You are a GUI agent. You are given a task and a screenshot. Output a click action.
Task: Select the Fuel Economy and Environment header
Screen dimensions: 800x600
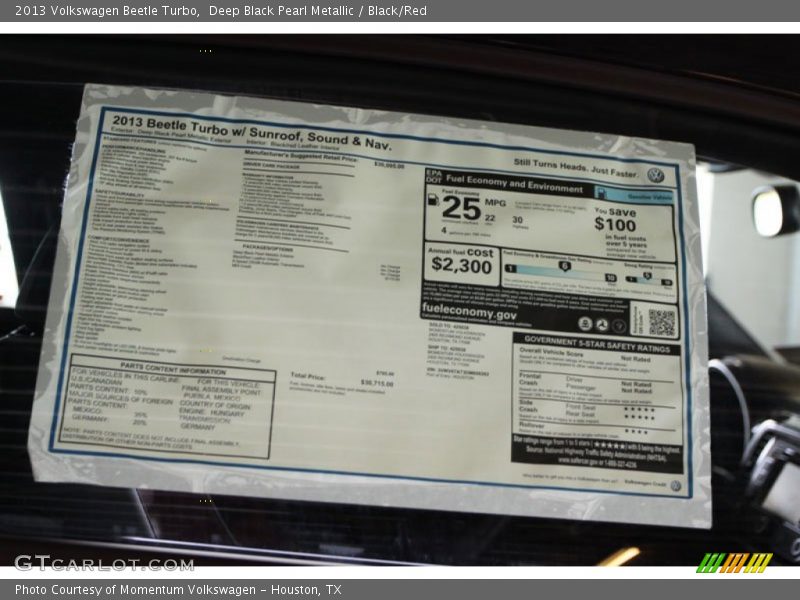pyautogui.click(x=515, y=185)
